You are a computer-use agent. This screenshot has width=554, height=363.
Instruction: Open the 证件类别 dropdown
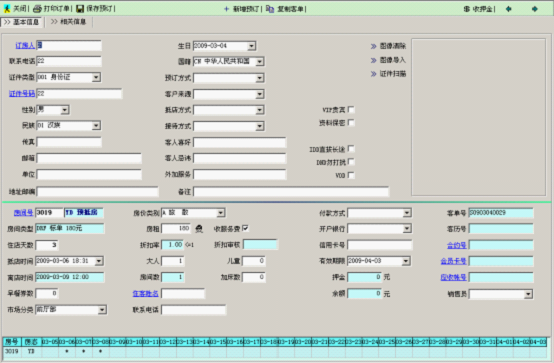[x=96, y=77]
